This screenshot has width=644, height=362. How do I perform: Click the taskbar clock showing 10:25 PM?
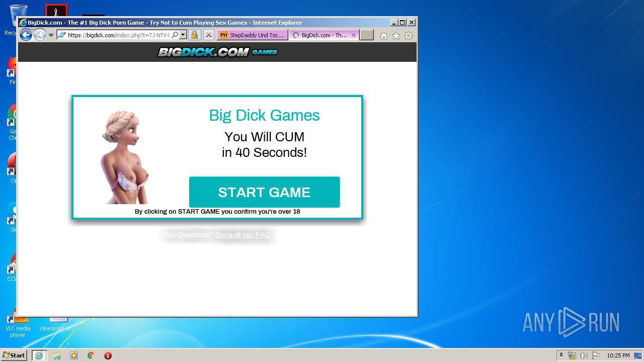pyautogui.click(x=618, y=355)
